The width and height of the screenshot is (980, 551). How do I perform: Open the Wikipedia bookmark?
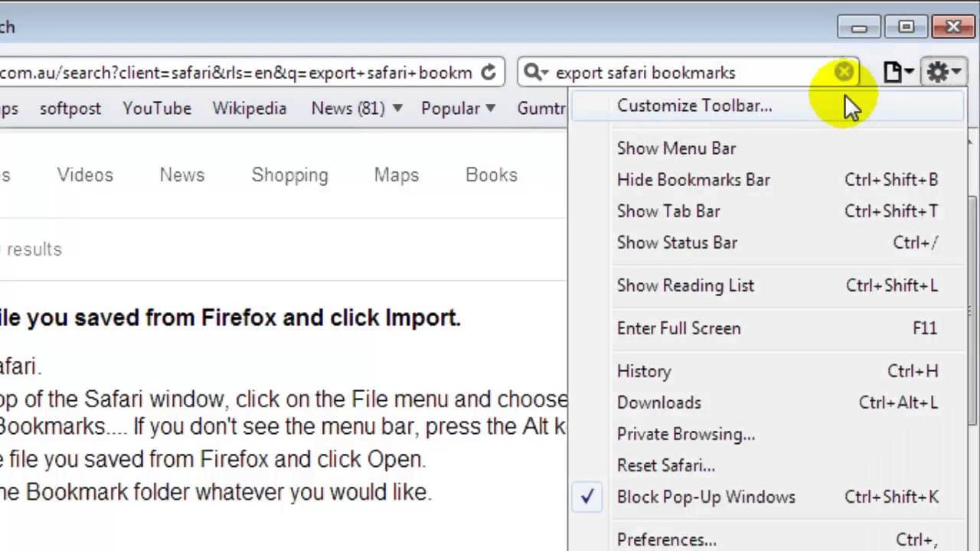(x=250, y=109)
